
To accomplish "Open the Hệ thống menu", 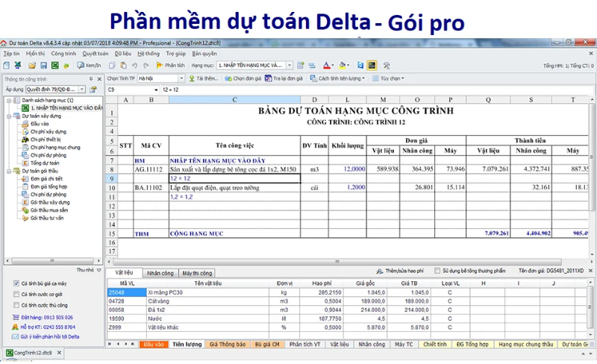I will 149,54.
